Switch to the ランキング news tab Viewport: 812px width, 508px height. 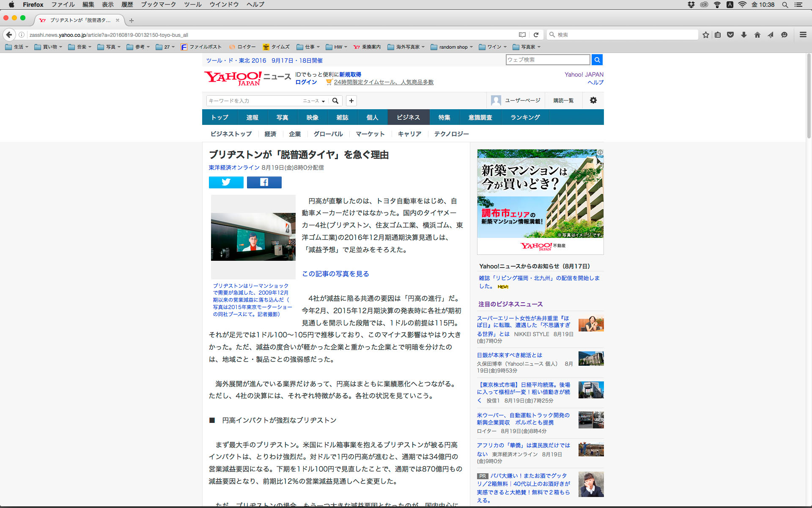(x=525, y=117)
